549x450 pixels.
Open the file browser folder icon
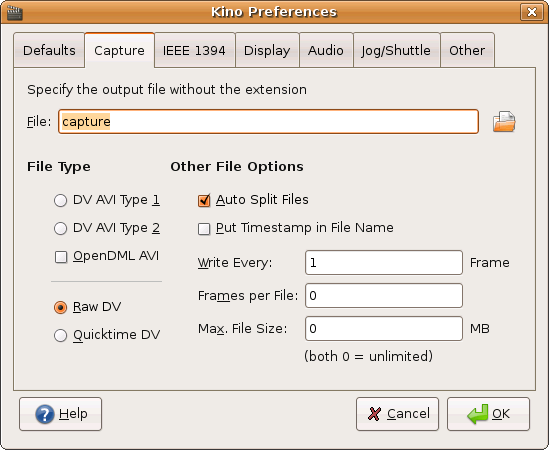(504, 122)
